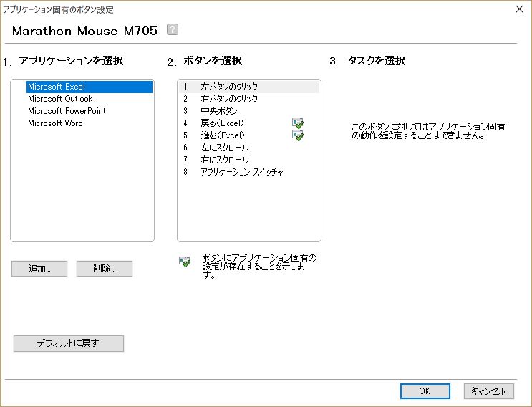Image resolution: width=532 pixels, height=407 pixels.
Task: Select button 2 右ボタンのクリック
Action: click(249, 99)
